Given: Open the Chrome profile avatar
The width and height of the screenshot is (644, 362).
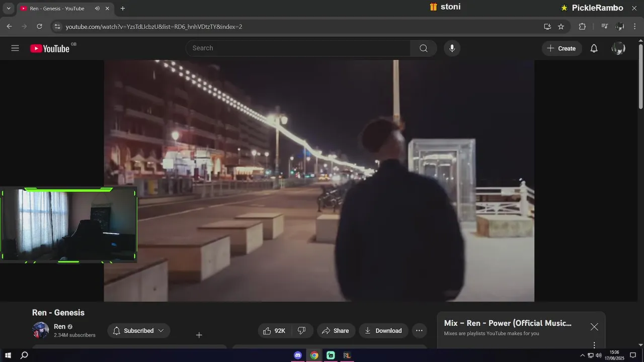Looking at the screenshot, I should pos(620,27).
